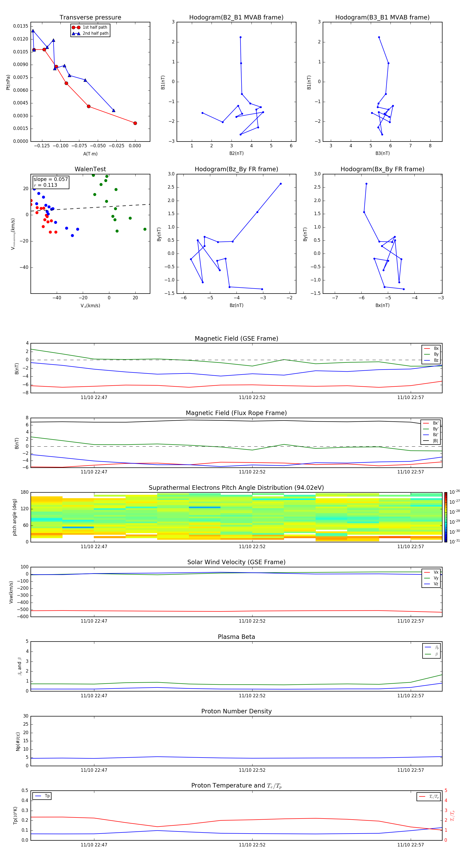
Task: Click the 'WalenTest' plot title
Action: (x=90, y=169)
